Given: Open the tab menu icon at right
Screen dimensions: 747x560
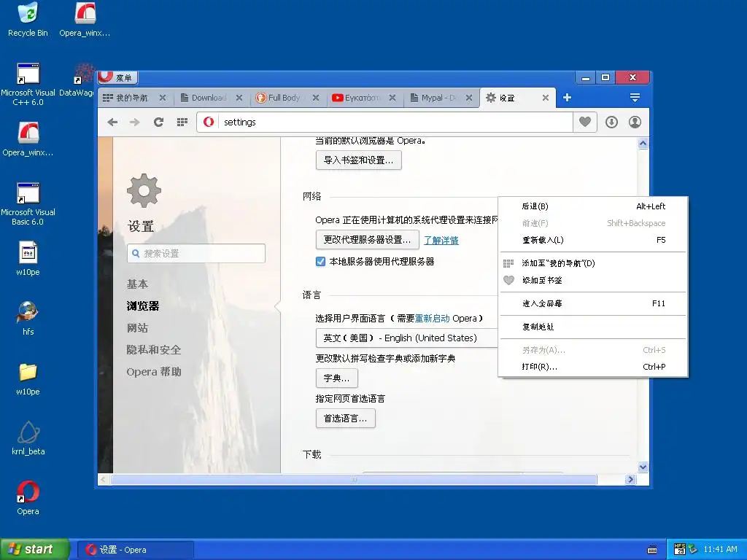Looking at the screenshot, I should click(635, 98).
